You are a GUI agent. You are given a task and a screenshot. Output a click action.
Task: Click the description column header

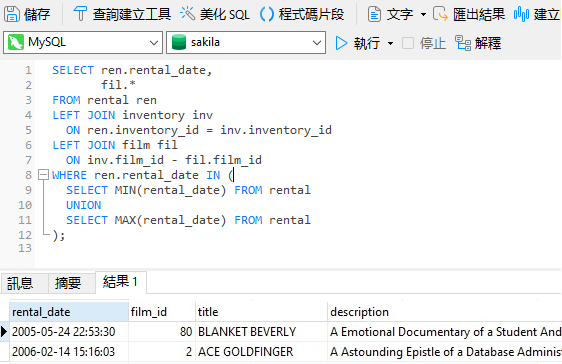point(444,312)
